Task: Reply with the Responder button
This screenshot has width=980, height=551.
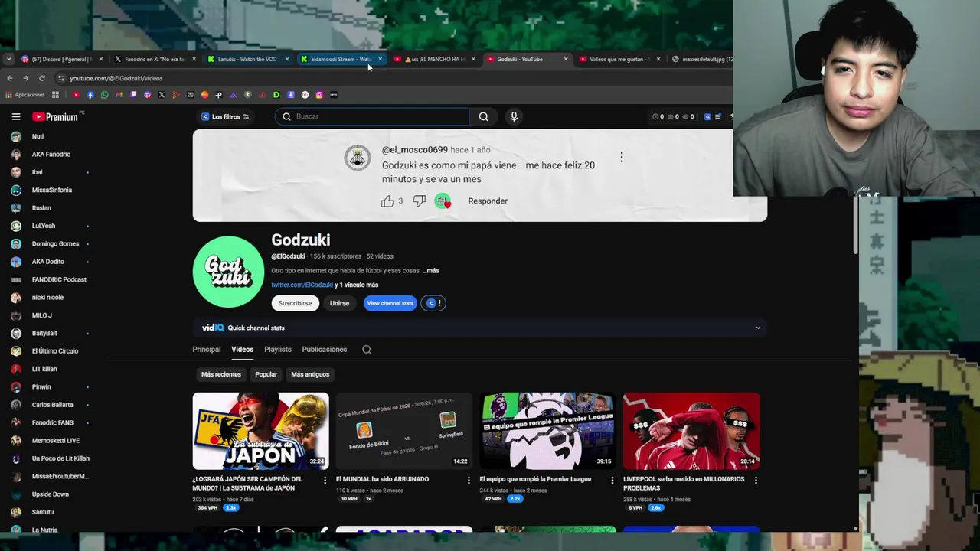Action: [x=488, y=201]
